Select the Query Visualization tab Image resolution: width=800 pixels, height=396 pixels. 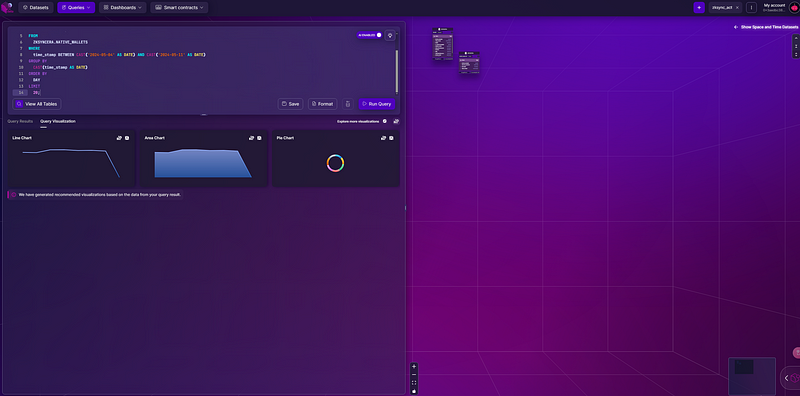pos(58,121)
